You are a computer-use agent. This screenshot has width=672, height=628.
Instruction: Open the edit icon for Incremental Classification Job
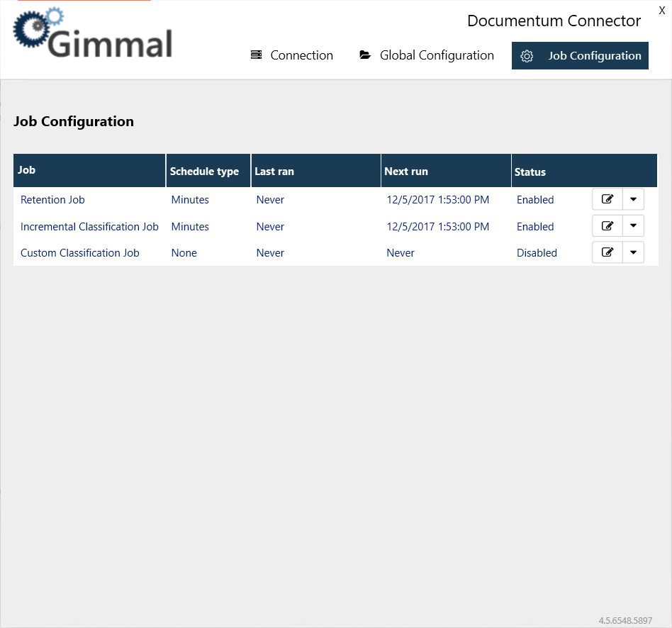(607, 225)
